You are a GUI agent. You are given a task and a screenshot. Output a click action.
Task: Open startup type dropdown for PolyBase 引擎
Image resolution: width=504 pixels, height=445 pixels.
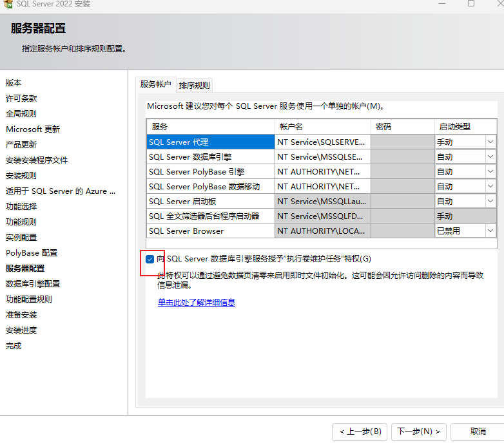point(490,171)
